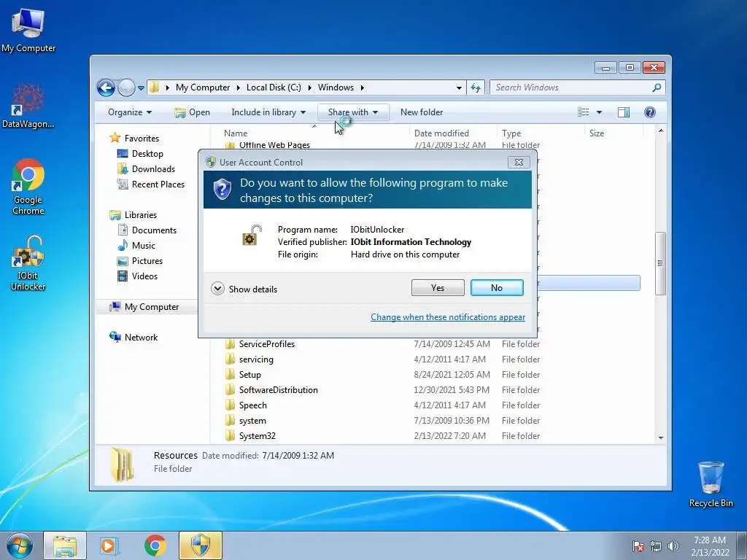Screen dimensions: 747x560
Task: Open the Music library
Action: (x=136, y=246)
